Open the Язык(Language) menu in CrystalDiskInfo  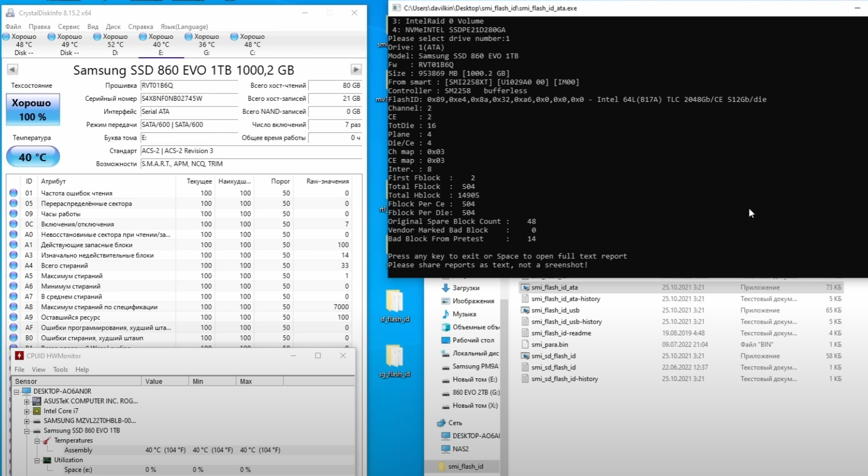[184, 27]
